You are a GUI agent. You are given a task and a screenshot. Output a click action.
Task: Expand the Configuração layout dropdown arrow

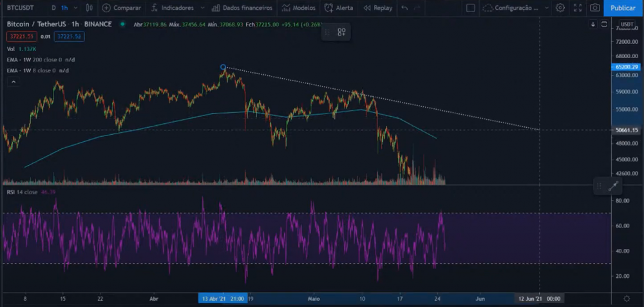[x=546, y=8]
